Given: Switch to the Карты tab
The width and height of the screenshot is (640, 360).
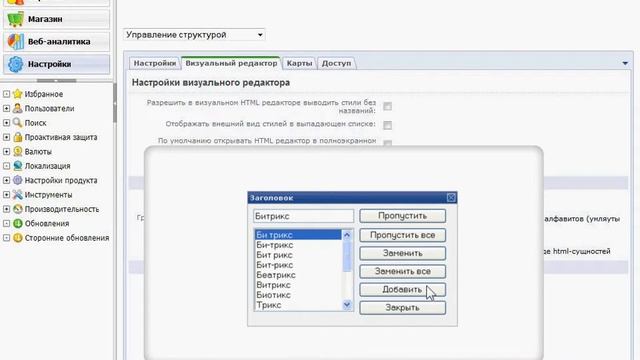Looking at the screenshot, I should (299, 63).
